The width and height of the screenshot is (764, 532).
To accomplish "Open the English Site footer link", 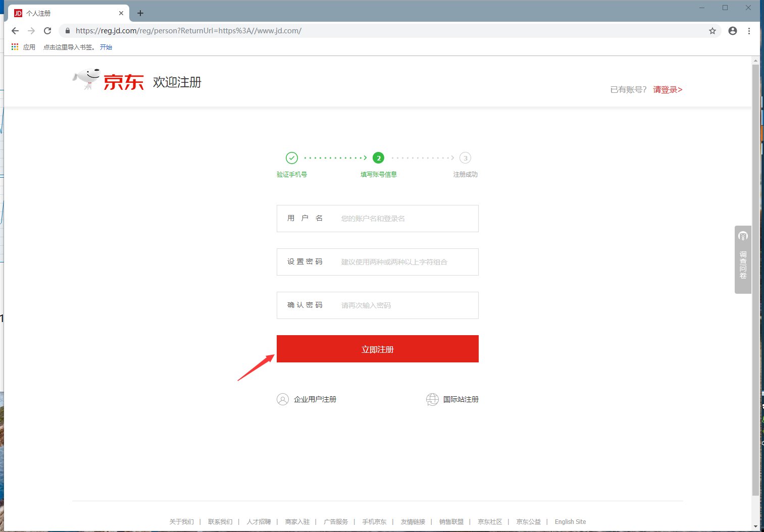I will tap(570, 521).
